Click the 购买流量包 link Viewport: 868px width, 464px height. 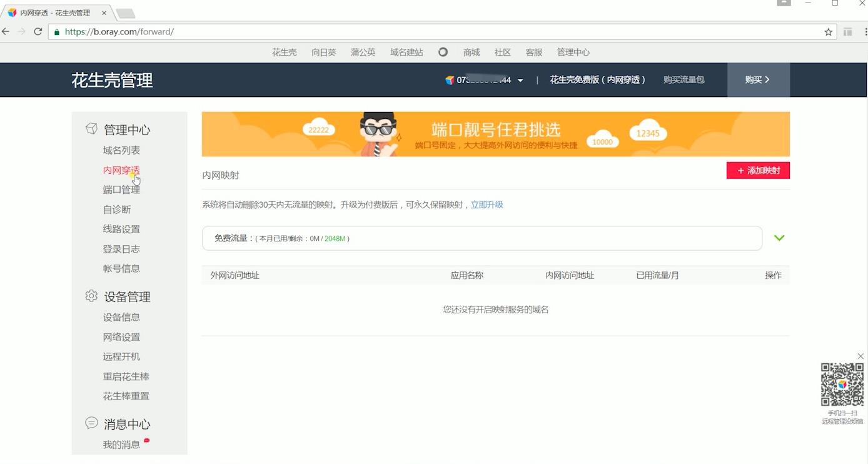684,80
